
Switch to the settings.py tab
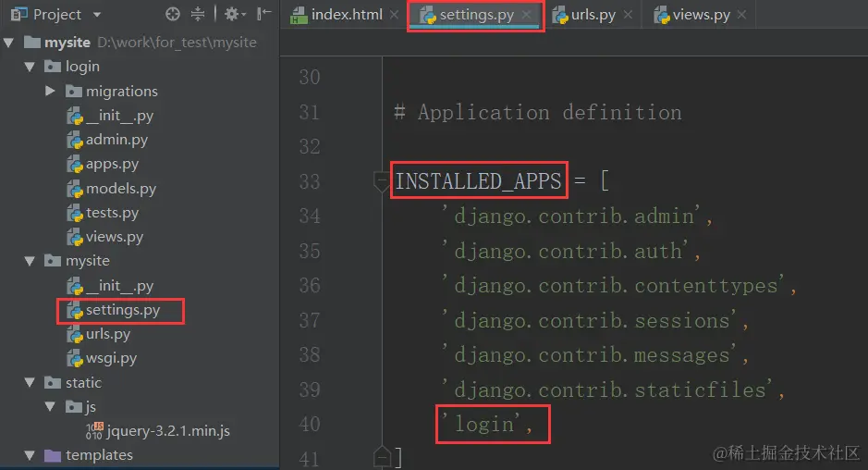(x=477, y=15)
